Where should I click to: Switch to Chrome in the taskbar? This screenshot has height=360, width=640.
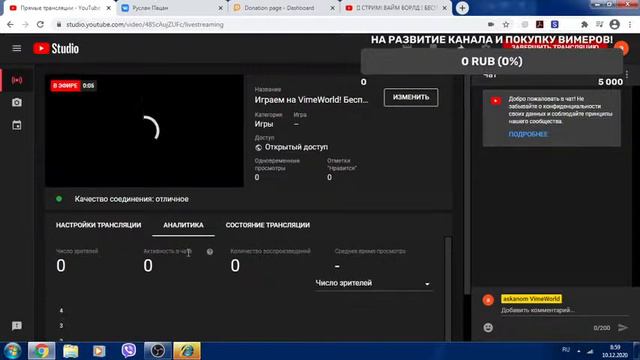pyautogui.click(x=41, y=351)
